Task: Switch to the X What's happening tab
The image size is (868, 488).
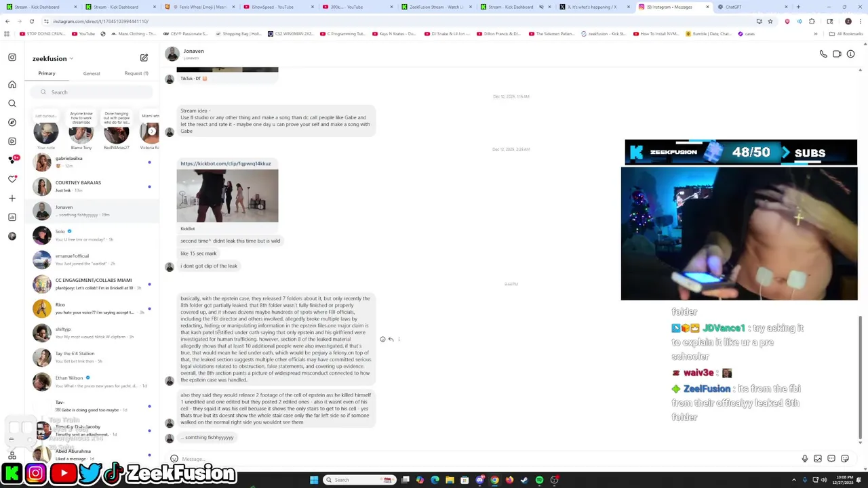Action: point(595,7)
